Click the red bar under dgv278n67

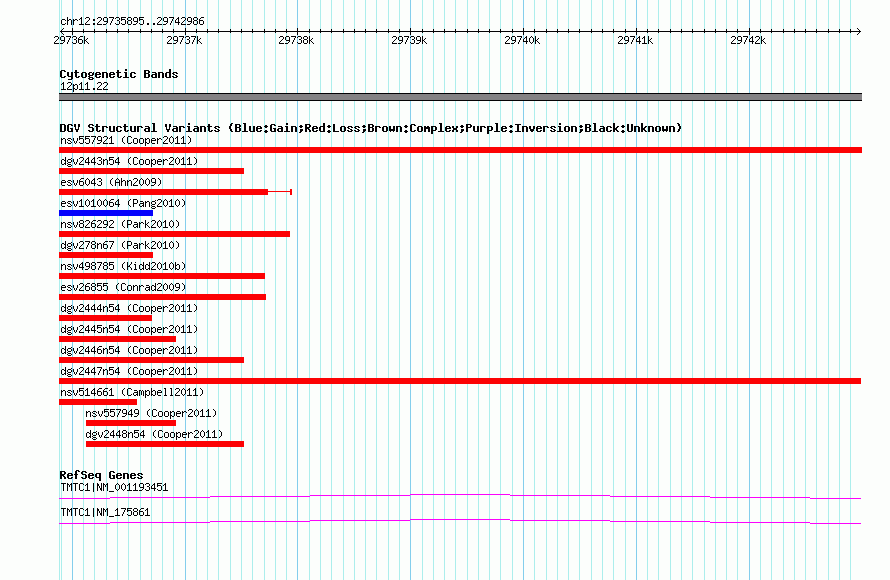coord(106,255)
